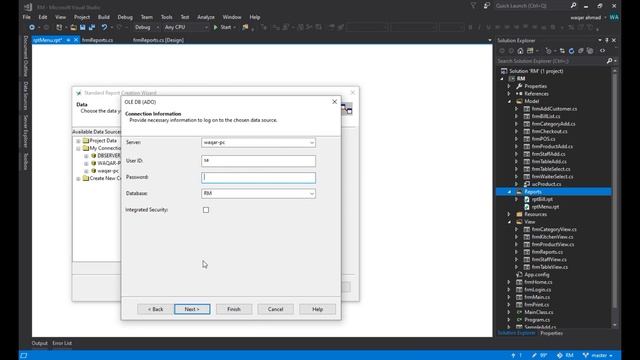Select frmPOS.cs in Solution Explorer

[543, 139]
